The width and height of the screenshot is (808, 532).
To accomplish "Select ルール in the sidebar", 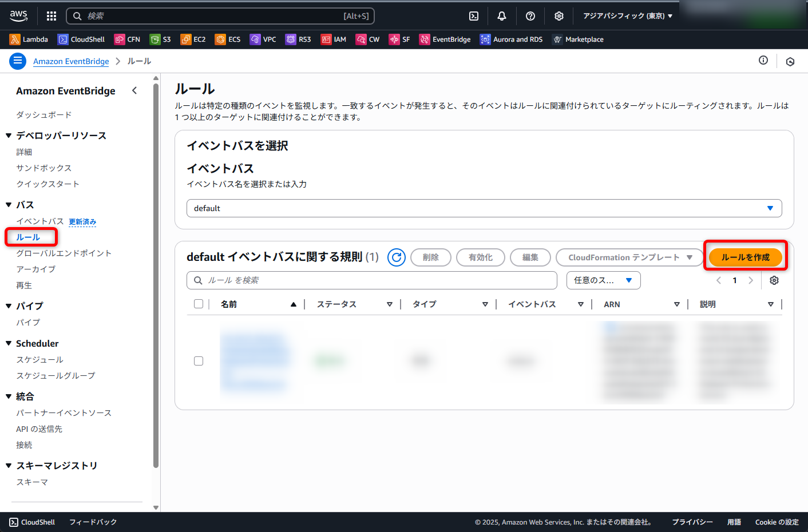I will 28,237.
